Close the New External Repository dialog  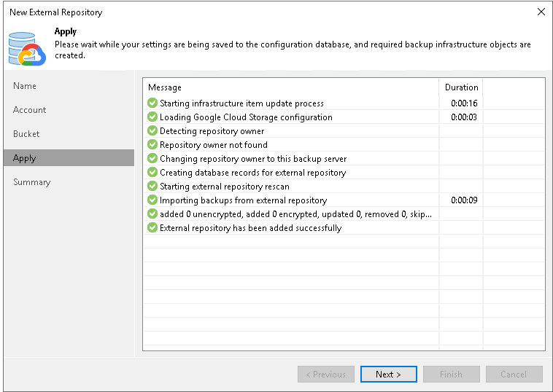[x=541, y=12]
